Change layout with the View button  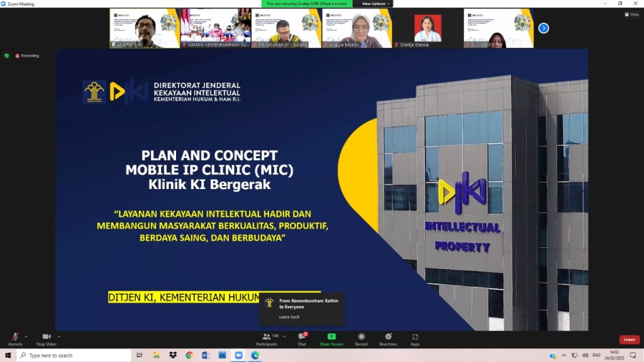pyautogui.click(x=631, y=14)
